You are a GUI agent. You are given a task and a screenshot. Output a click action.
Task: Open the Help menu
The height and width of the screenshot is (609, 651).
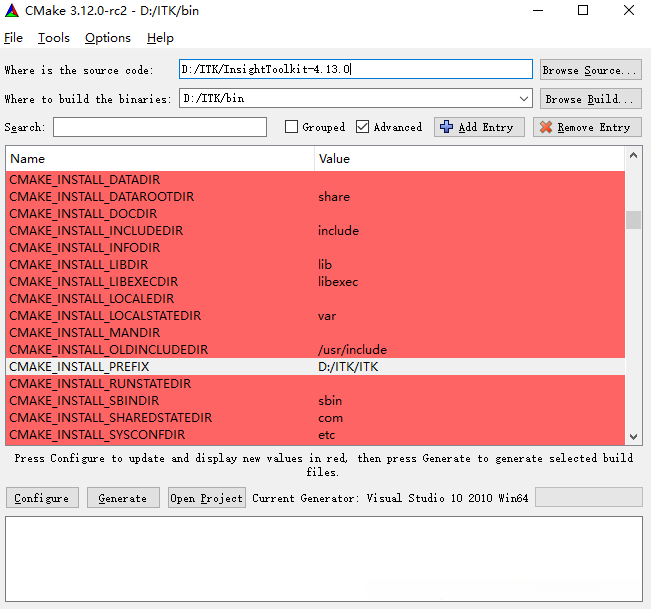[160, 38]
